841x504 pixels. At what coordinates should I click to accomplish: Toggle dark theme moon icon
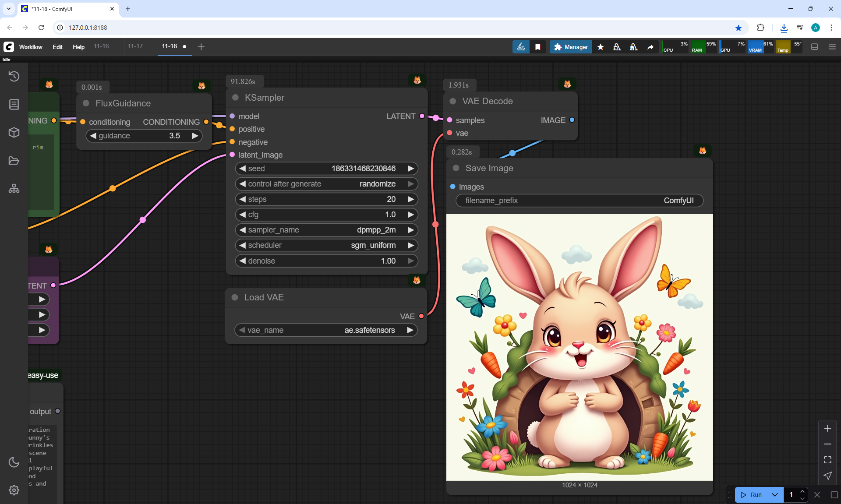[14, 462]
